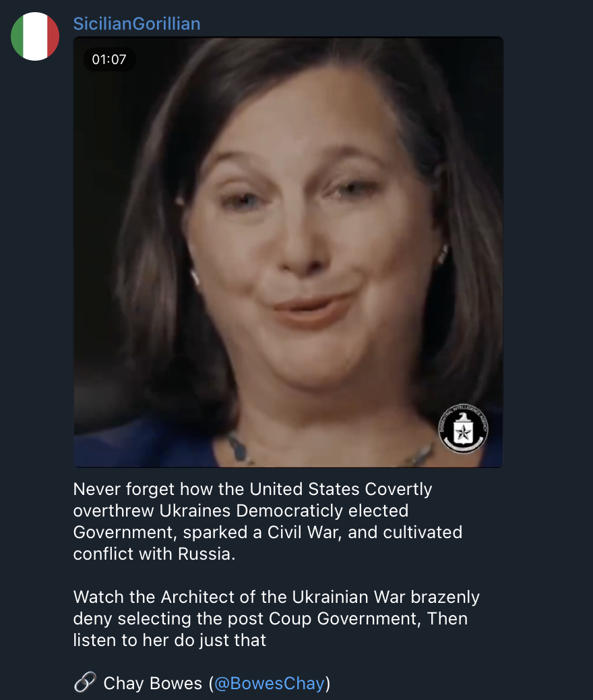Viewport: 593px width, 700px height.
Task: Click the 'conflict with Russia.' text line
Action: coord(154,554)
